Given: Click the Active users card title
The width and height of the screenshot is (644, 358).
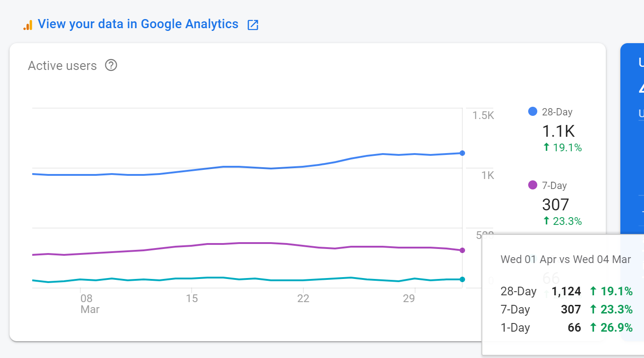Looking at the screenshot, I should click(62, 66).
